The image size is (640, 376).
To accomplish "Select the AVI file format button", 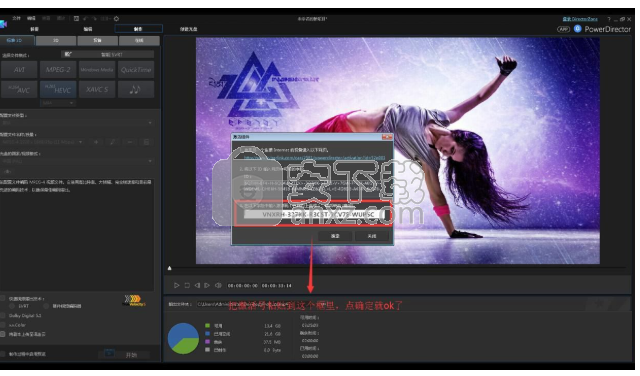I will click(19, 69).
